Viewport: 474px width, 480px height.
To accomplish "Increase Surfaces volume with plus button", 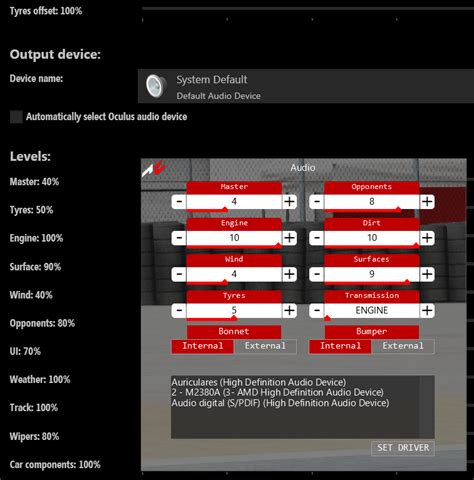I will [427, 274].
